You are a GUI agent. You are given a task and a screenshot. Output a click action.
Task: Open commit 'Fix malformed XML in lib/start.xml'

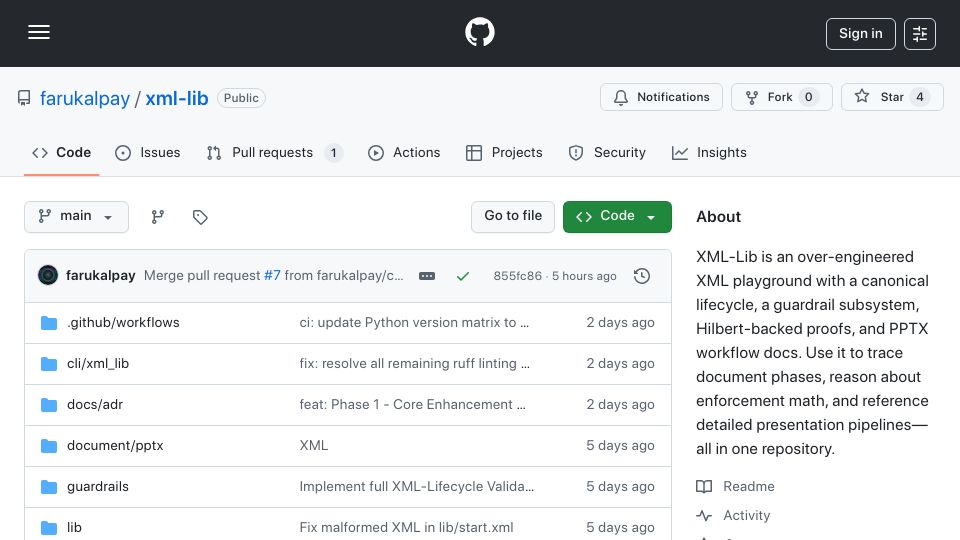(x=407, y=527)
